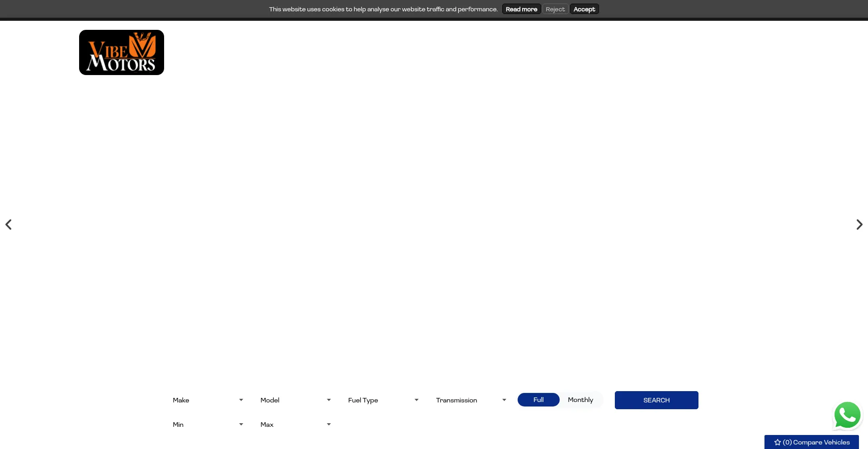Switch to Monthly price option
The width and height of the screenshot is (868, 449).
[580, 400]
